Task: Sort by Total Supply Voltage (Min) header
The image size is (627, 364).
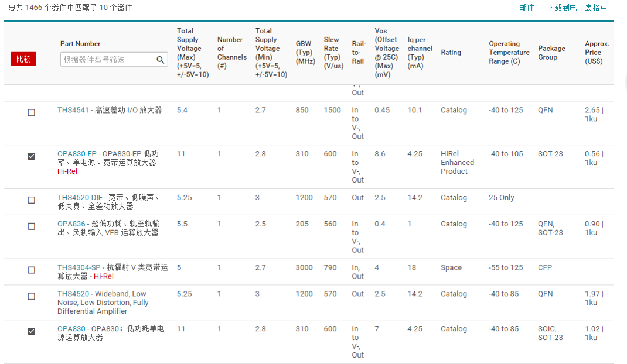Action: 271,52
